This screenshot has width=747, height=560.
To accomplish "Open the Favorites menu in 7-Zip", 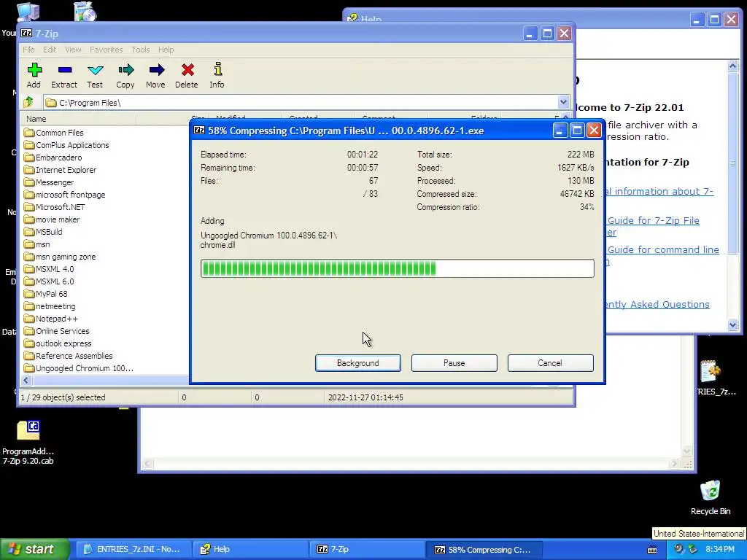I will [107, 50].
